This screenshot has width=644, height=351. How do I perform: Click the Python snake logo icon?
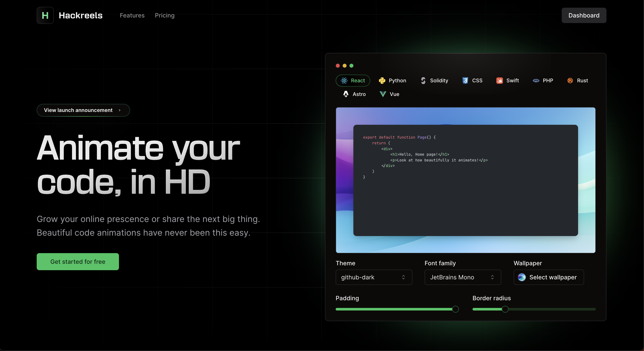click(x=382, y=81)
